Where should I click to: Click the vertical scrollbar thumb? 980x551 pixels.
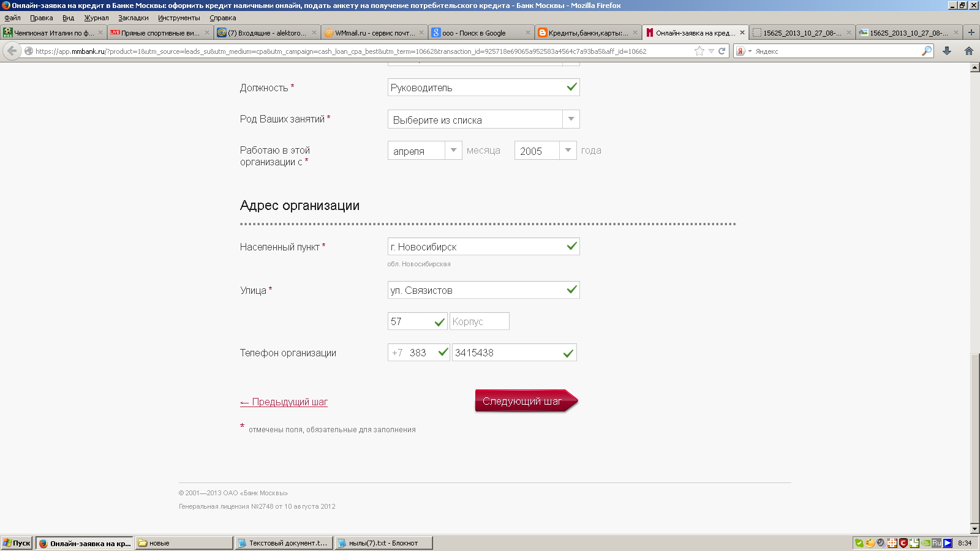[974, 438]
